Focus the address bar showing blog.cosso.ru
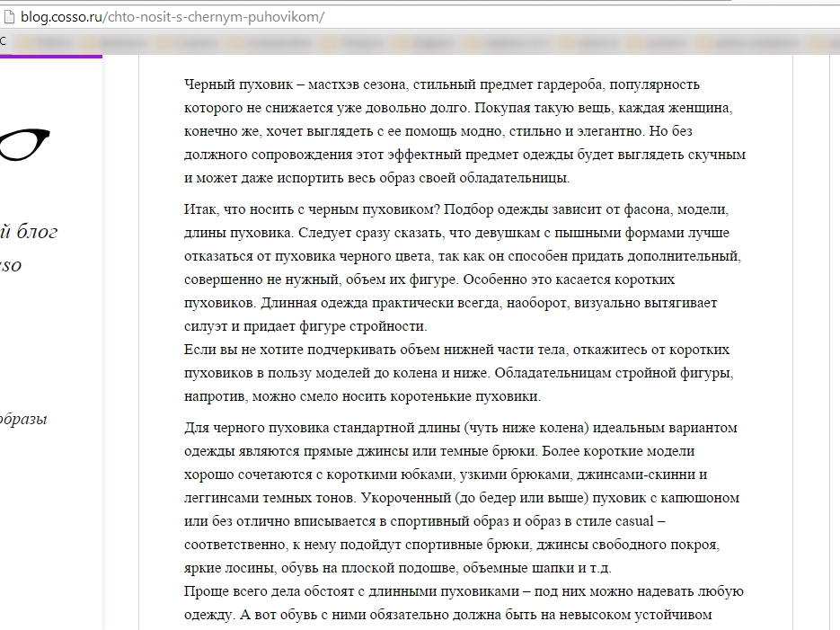Image resolution: width=840 pixels, height=630 pixels. [420, 17]
